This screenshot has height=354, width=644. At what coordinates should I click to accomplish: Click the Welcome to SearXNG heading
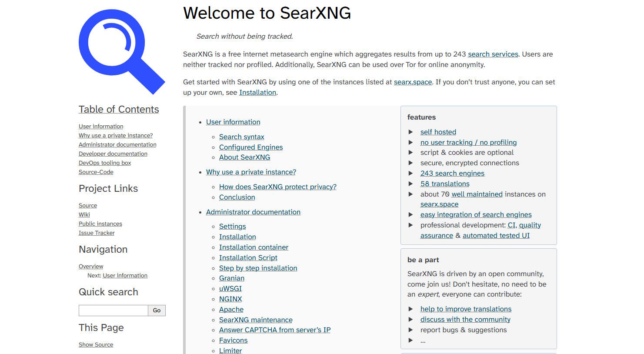click(267, 13)
